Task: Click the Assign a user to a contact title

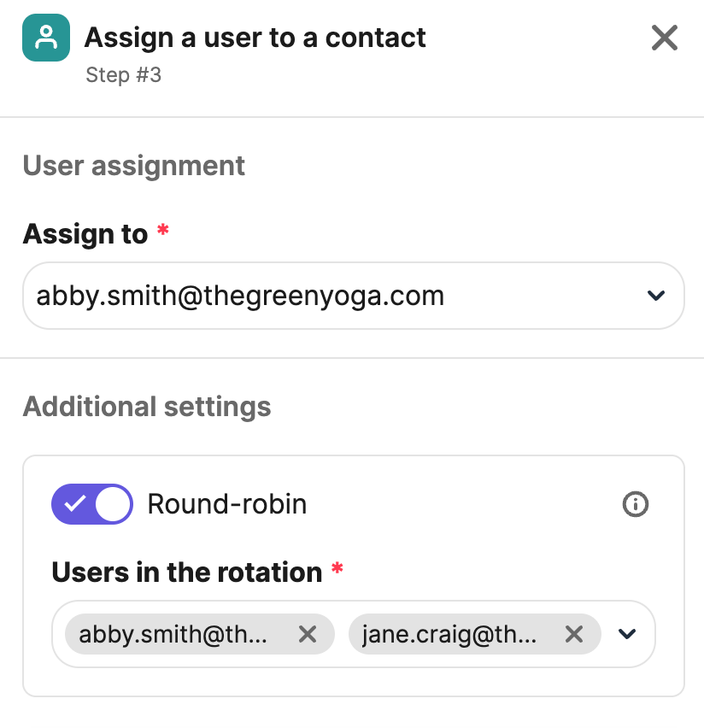Action: pos(255,38)
